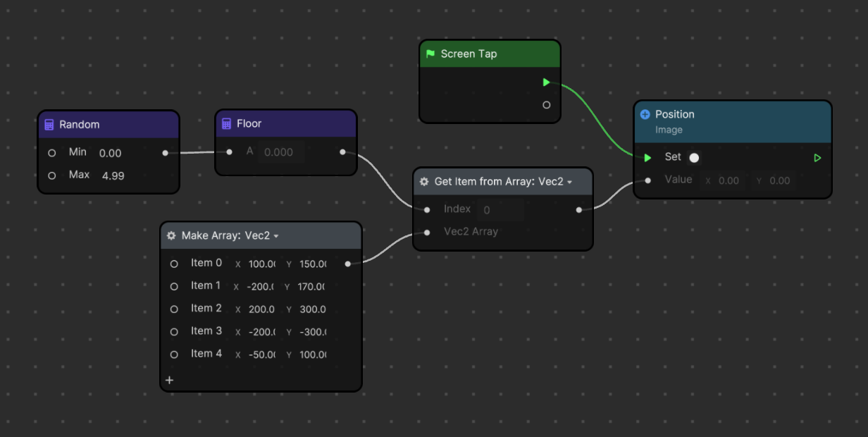The width and height of the screenshot is (868, 437).
Task: Click the Random node output port
Action: coord(165,153)
